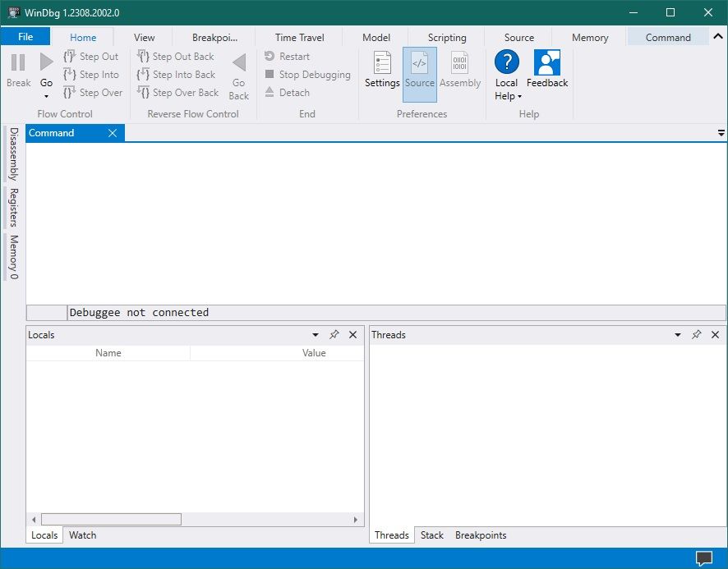Switch to the Stack tab

(432, 535)
